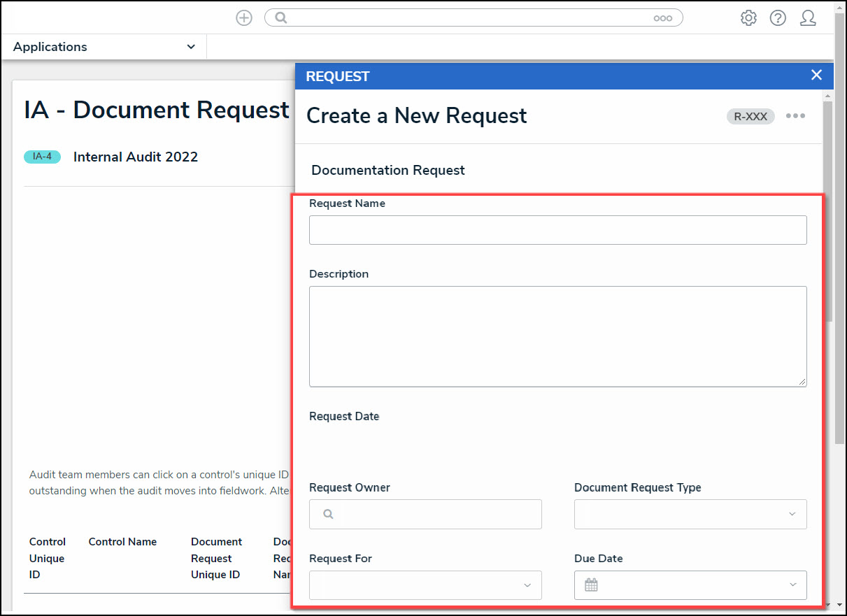Click the magnifier icon in search bar
The width and height of the screenshot is (847, 616).
point(281,18)
